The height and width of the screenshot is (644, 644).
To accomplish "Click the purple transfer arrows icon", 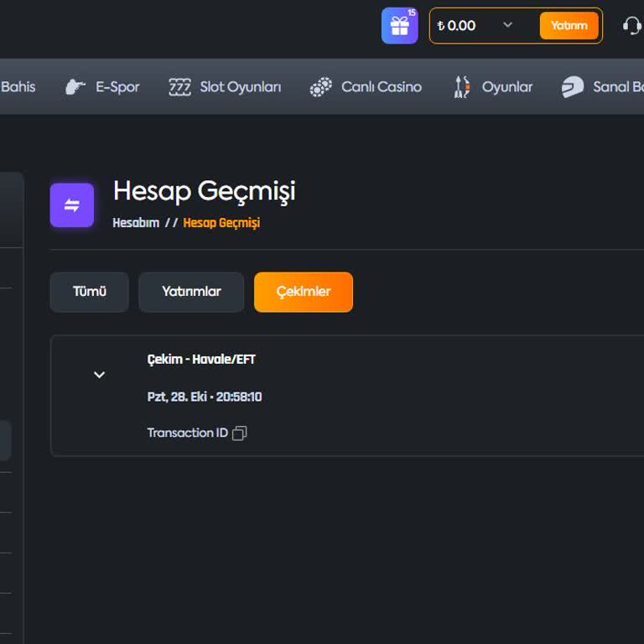I will 72,205.
